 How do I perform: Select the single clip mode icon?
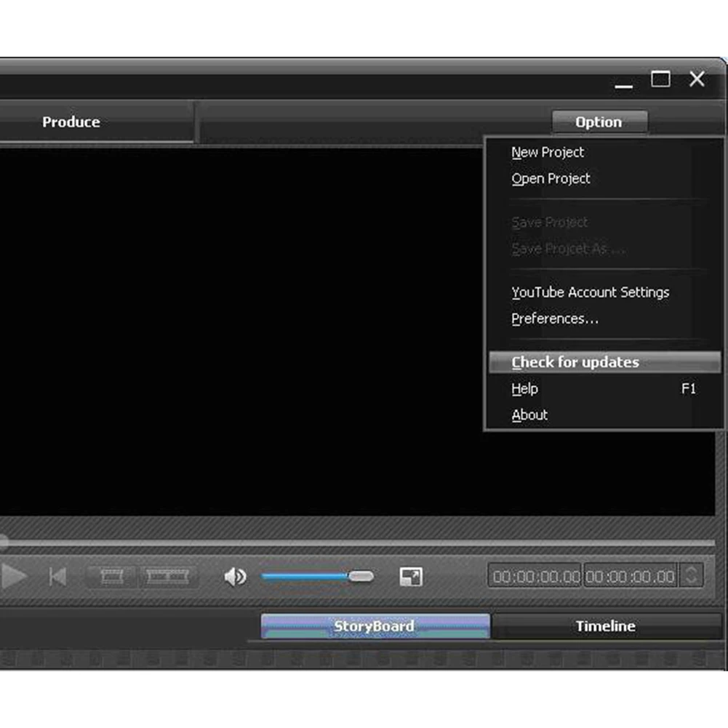tap(112, 577)
